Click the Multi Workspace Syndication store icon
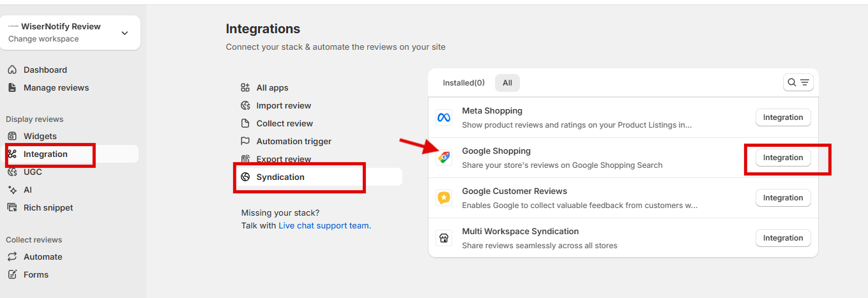The height and width of the screenshot is (298, 868). point(443,238)
